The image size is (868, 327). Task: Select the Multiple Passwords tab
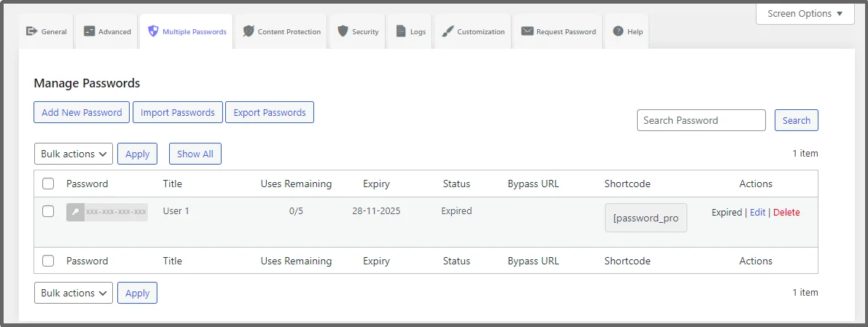pyautogui.click(x=186, y=31)
